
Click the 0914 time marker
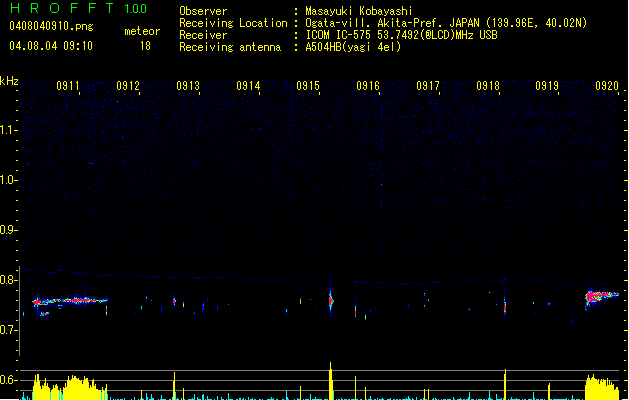(x=248, y=86)
